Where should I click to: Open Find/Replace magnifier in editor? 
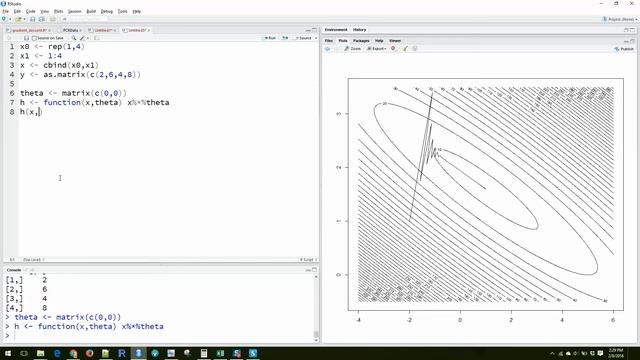click(74, 38)
